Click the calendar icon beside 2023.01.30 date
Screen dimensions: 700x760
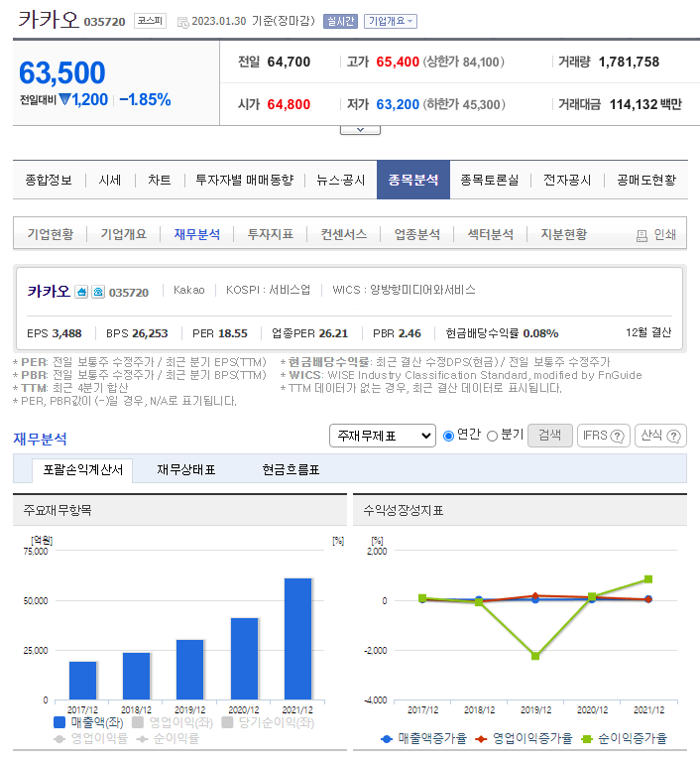pos(183,22)
